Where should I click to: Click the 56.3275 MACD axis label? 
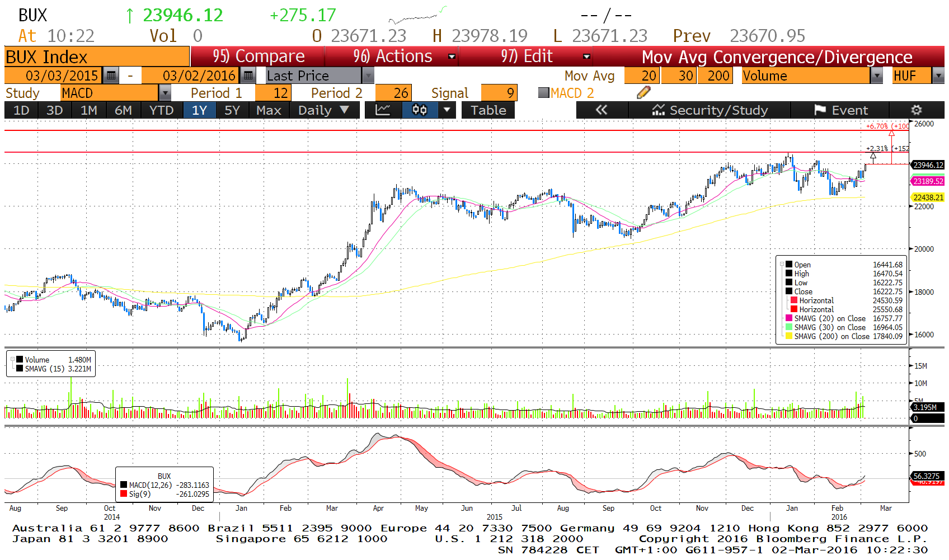tap(928, 476)
